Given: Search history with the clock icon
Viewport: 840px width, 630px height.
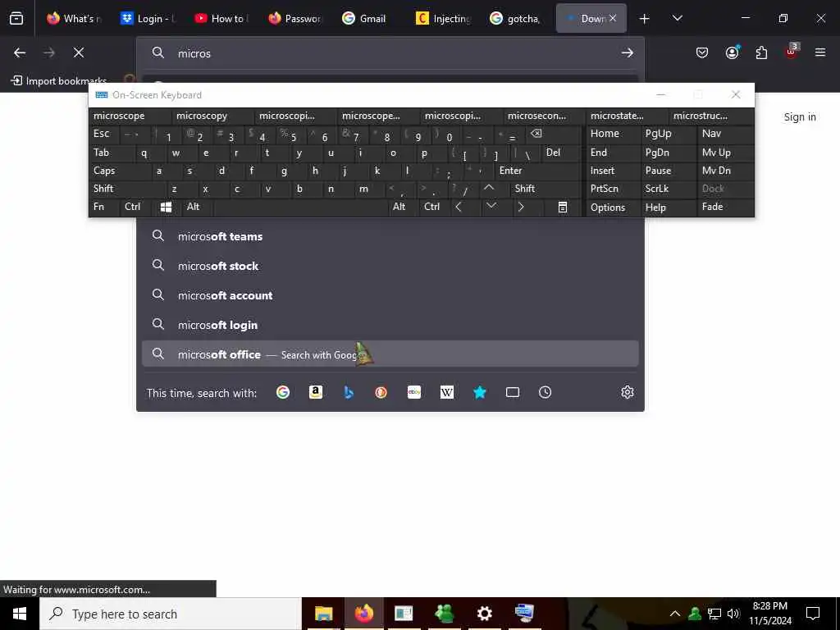Looking at the screenshot, I should click(x=545, y=392).
